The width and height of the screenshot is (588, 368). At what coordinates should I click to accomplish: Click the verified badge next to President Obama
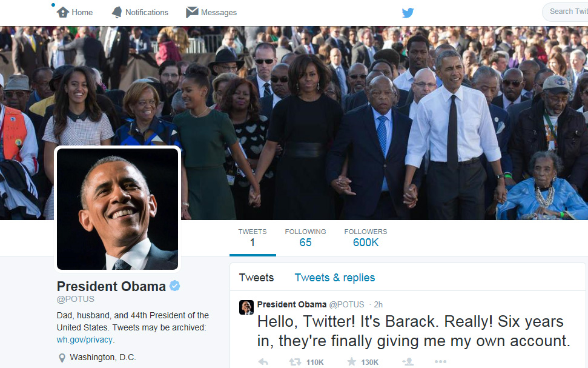coord(175,286)
